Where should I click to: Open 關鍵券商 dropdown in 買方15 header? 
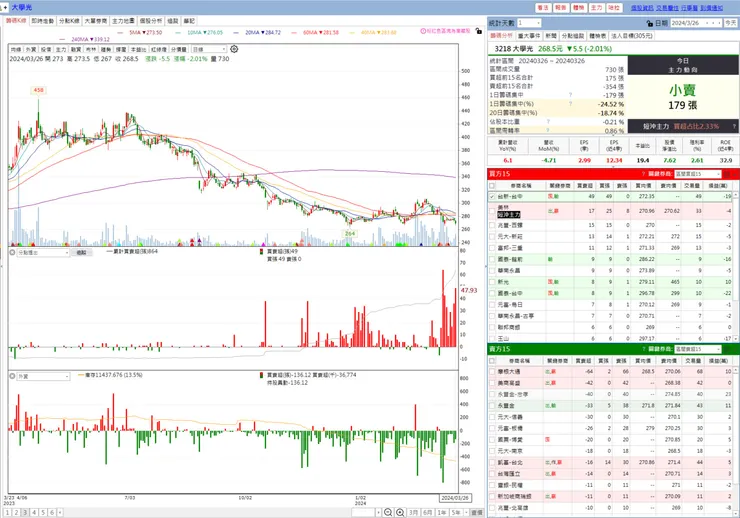pos(698,174)
